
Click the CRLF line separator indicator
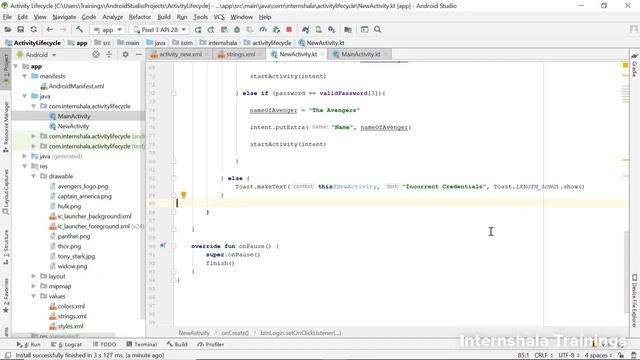point(543,356)
